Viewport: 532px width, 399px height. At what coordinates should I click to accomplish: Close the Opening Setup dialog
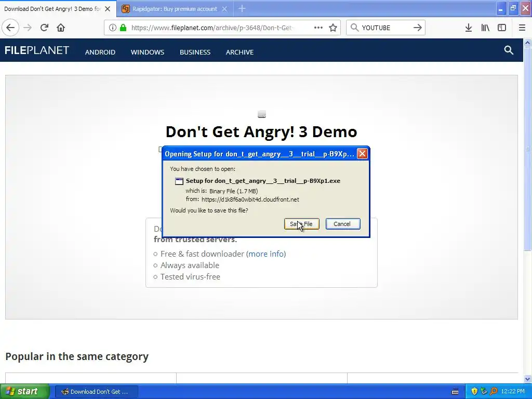point(362,154)
